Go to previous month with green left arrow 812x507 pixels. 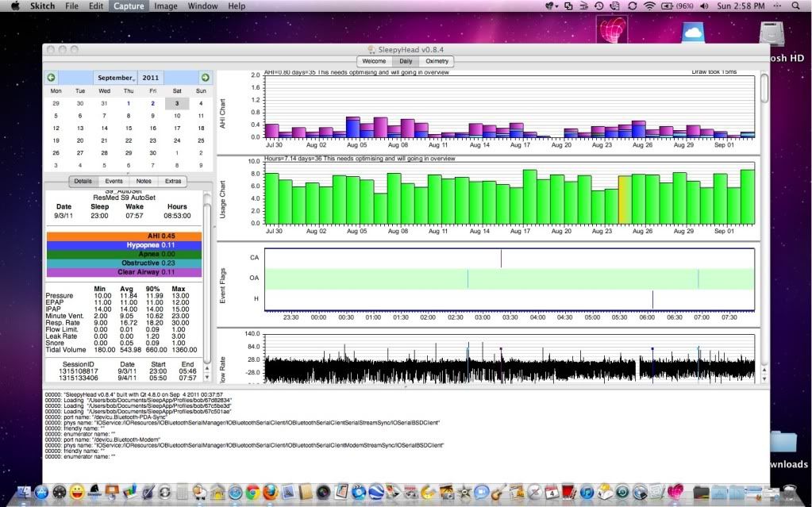click(51, 78)
